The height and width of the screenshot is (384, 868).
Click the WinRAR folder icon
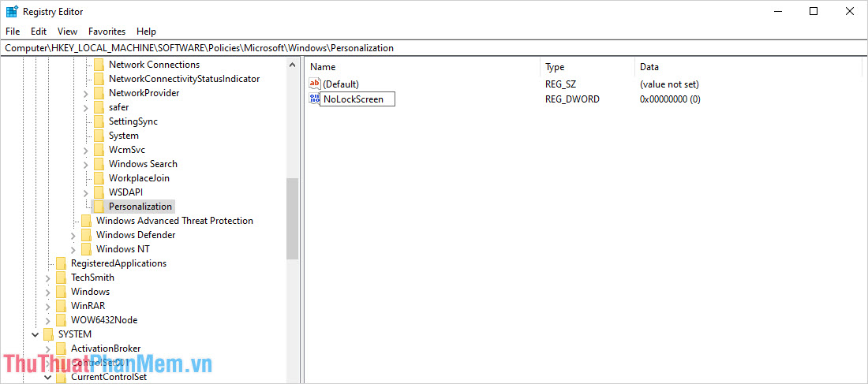pos(61,306)
